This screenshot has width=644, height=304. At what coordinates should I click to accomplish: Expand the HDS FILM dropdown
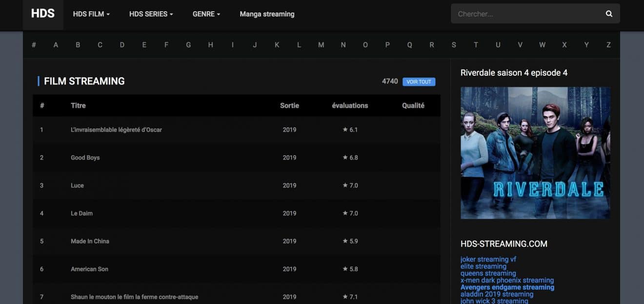coord(91,14)
